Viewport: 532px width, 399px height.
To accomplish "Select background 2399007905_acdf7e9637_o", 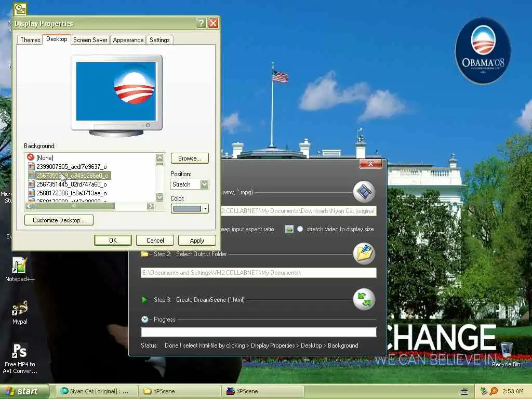I will point(72,167).
